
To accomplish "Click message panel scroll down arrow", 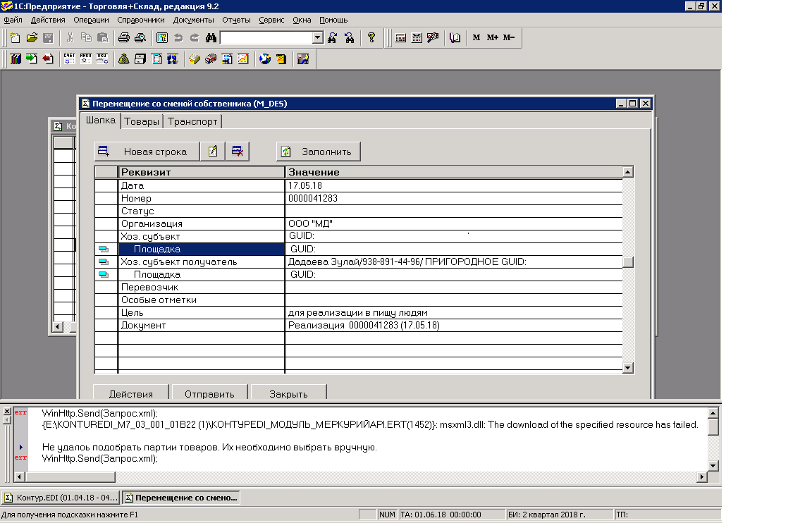I will pyautogui.click(x=713, y=465).
